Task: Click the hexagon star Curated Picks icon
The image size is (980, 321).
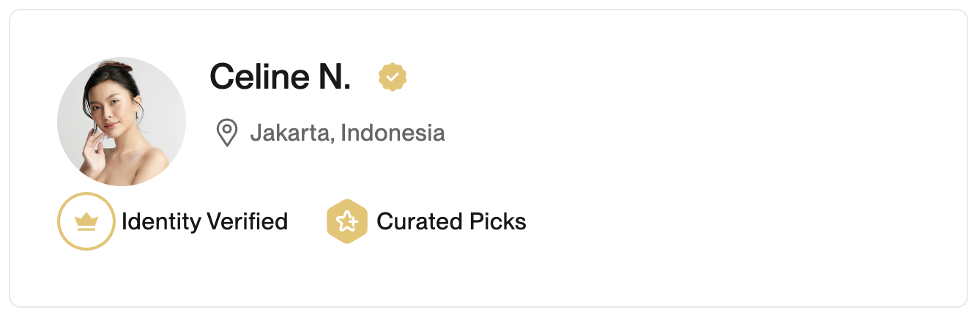Action: (x=346, y=221)
